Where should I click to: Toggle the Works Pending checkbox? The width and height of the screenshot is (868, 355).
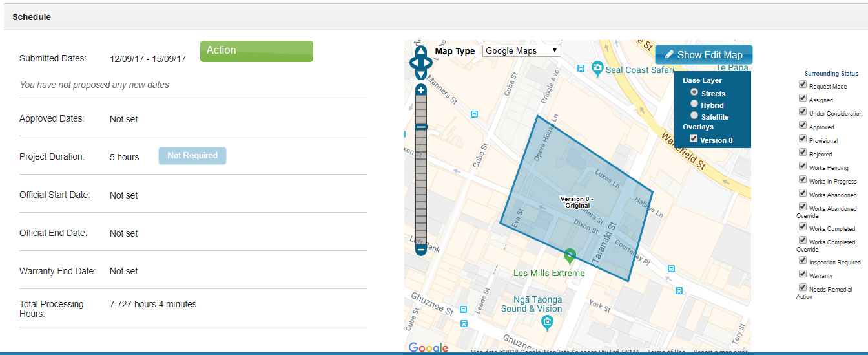pyautogui.click(x=803, y=166)
